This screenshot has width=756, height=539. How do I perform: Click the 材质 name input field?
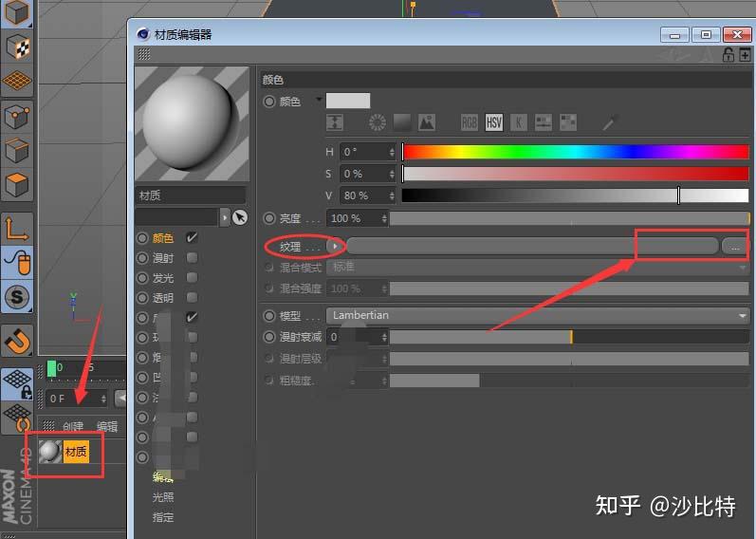tap(191, 195)
